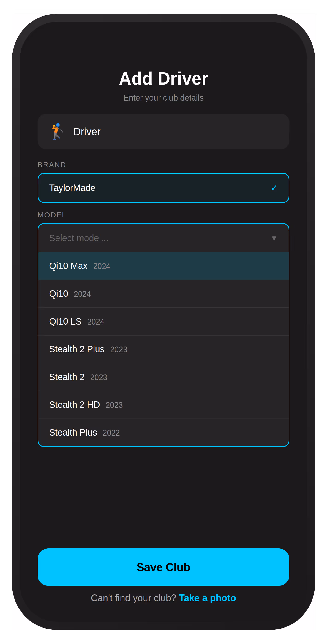Screen dimensions: 327x644
Task: Open the Take a photo link
Action: tap(207, 598)
